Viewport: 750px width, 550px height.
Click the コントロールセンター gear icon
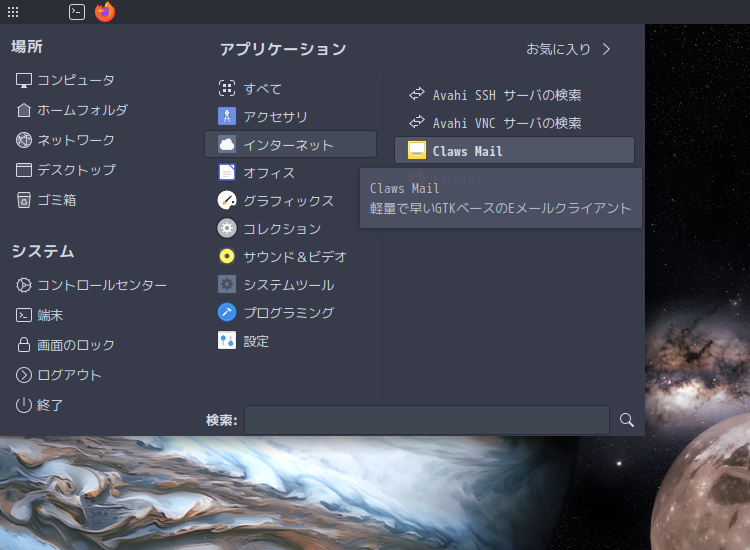click(x=24, y=285)
